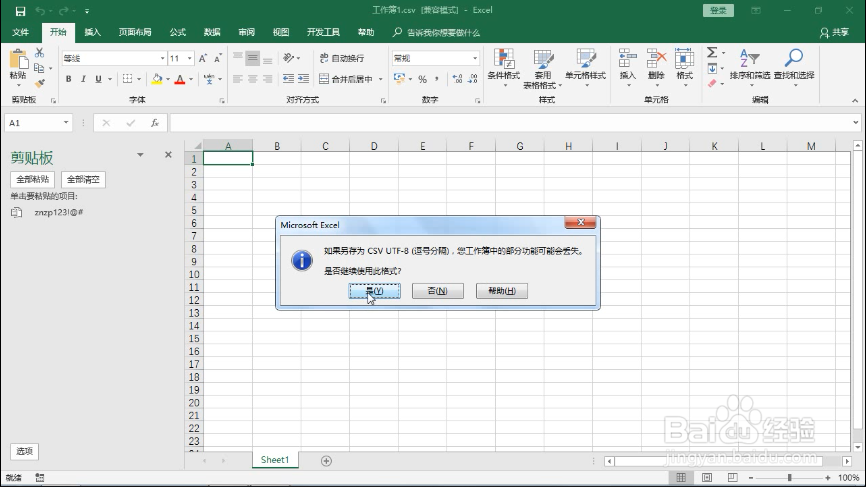
Task: Click the Undo arrow icon
Action: [x=40, y=11]
